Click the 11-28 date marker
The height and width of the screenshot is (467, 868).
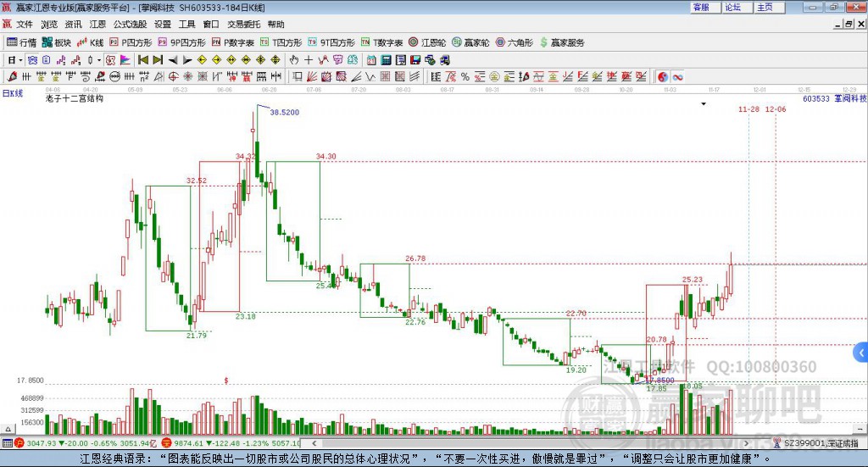pos(748,109)
